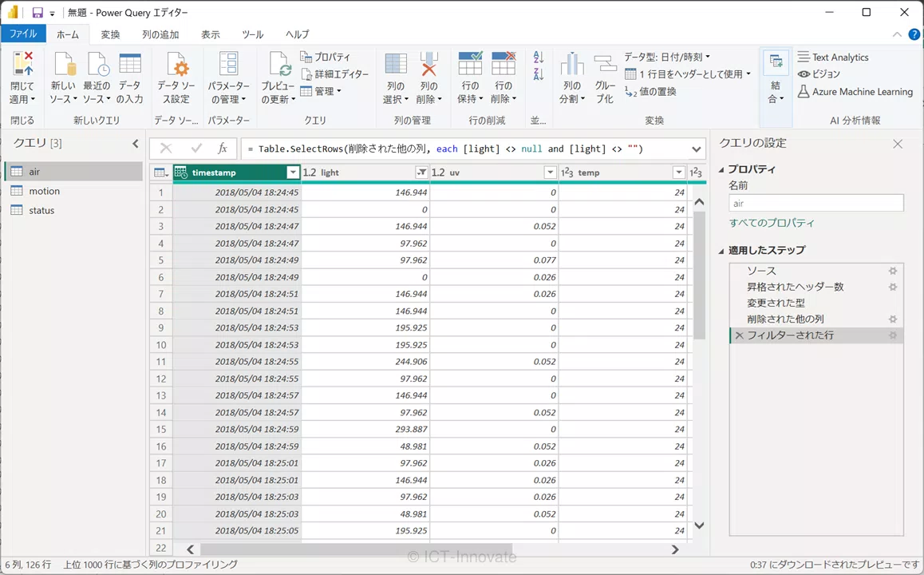Open Text Analytics
This screenshot has width=924, height=575.
pyautogui.click(x=833, y=57)
